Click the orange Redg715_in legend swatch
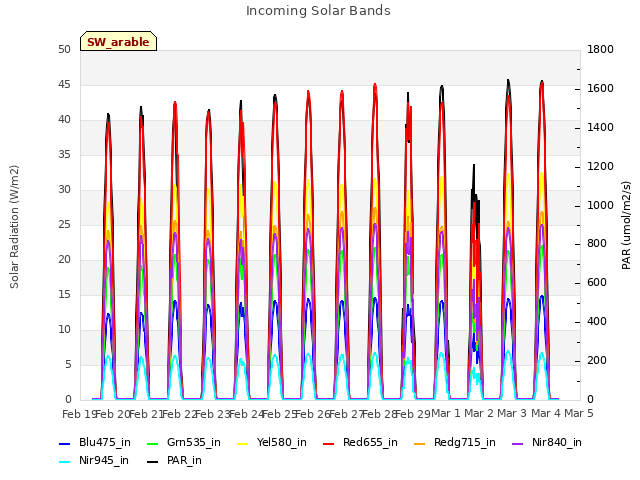The width and height of the screenshot is (640, 480). coord(420,444)
